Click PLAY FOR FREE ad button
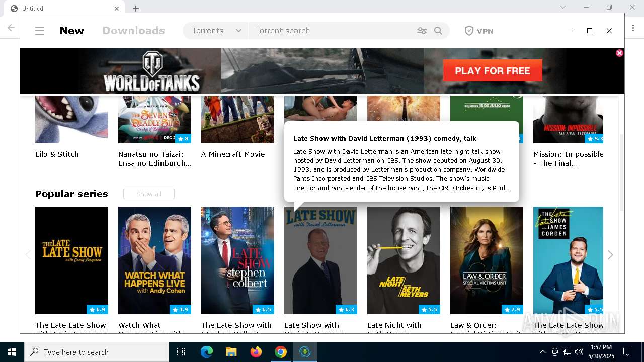This screenshot has height=362, width=644. point(493,71)
